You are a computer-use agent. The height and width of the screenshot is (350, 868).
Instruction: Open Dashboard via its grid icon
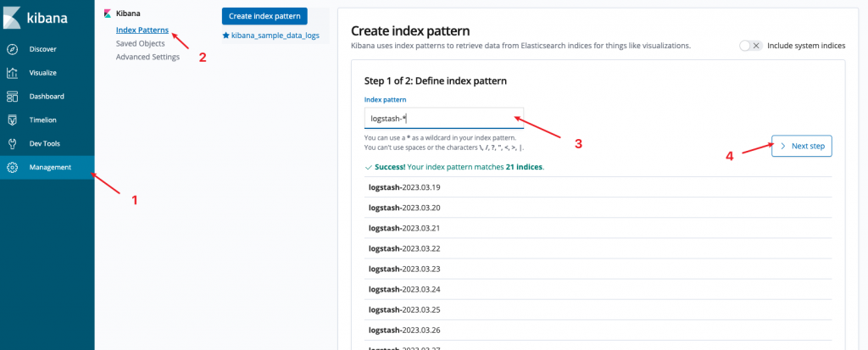(12, 97)
